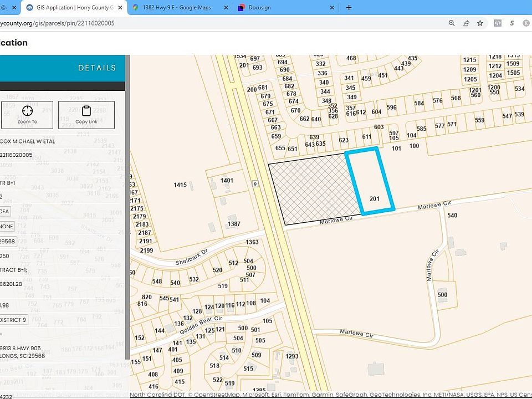Click PIN 22116020005 in the details panel

point(16,155)
